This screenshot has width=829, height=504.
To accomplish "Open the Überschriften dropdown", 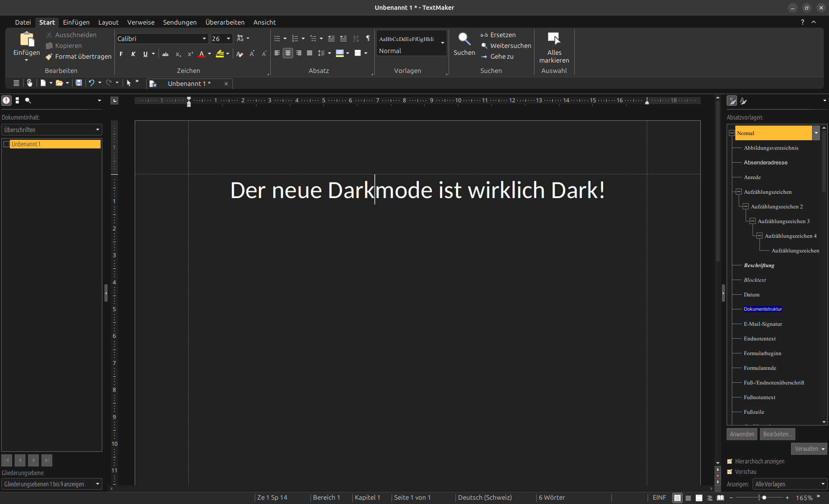I will (52, 129).
